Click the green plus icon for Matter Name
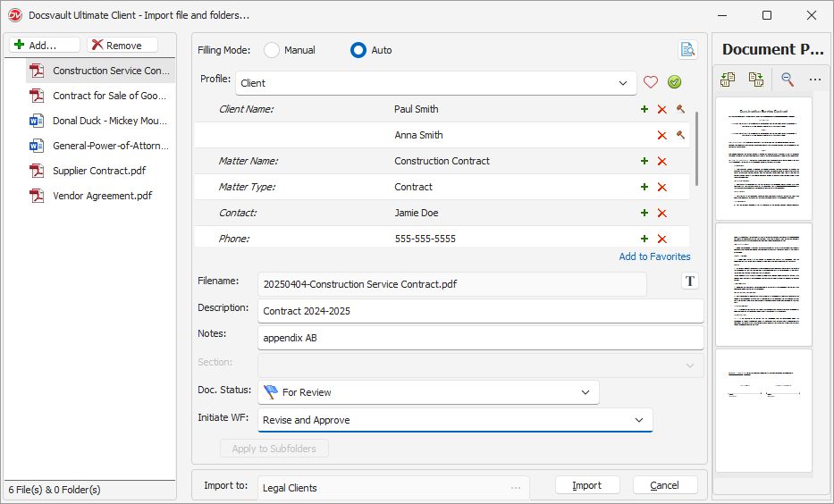 click(644, 161)
